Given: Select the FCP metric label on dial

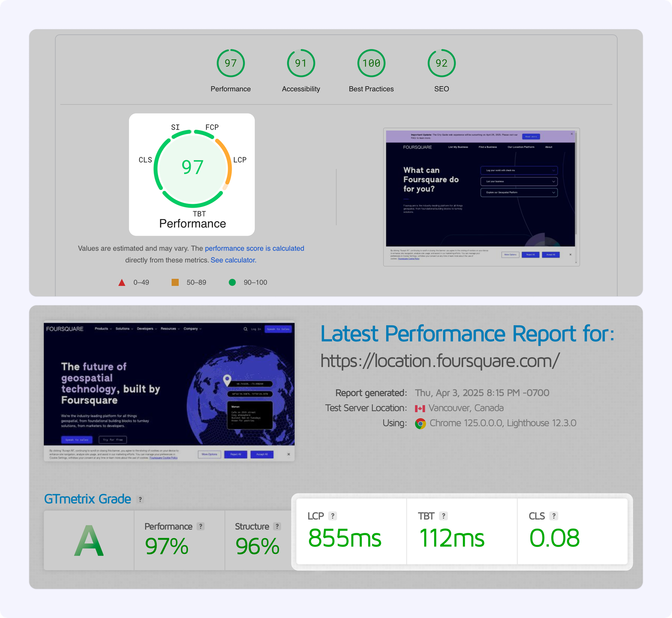Looking at the screenshot, I should (x=212, y=127).
